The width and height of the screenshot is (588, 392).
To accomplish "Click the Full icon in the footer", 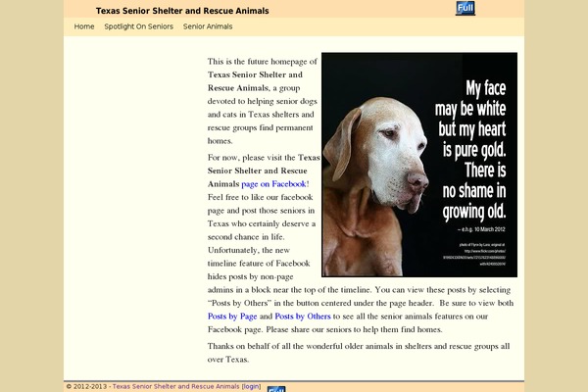I will click(276, 389).
